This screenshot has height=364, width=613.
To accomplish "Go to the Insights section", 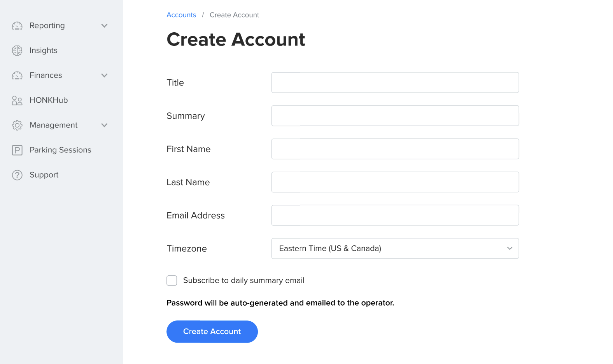I will click(x=44, y=51).
